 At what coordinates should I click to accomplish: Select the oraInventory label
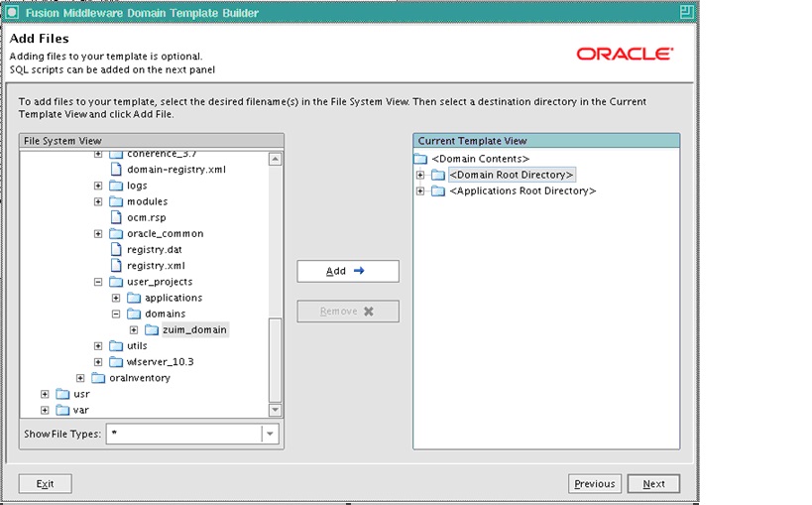click(140, 378)
